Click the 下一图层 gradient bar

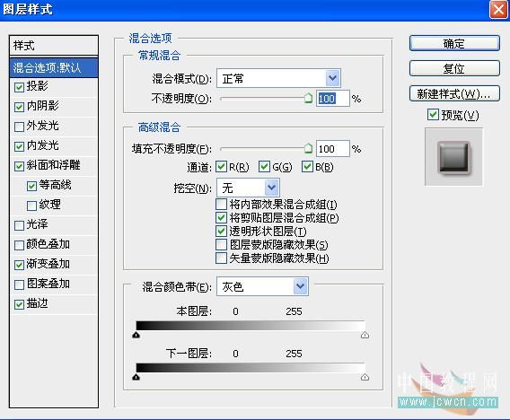tap(251, 368)
